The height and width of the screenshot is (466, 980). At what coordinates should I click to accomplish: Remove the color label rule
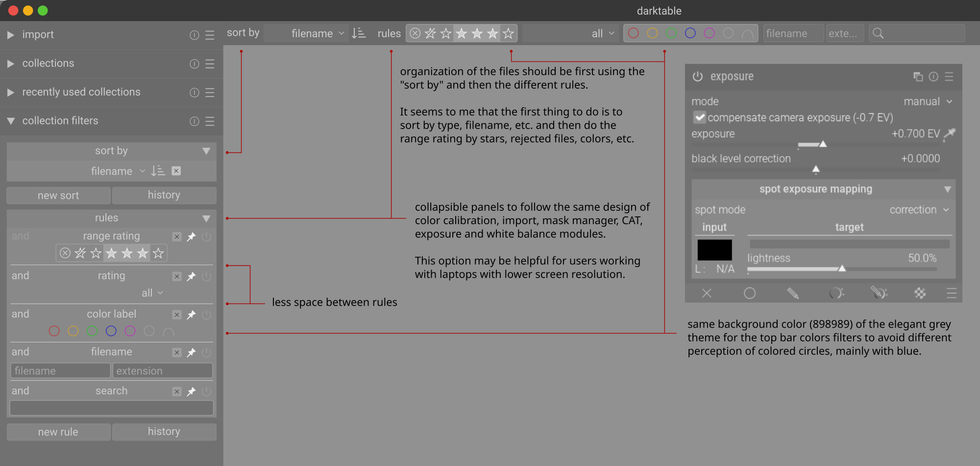pyautogui.click(x=176, y=314)
